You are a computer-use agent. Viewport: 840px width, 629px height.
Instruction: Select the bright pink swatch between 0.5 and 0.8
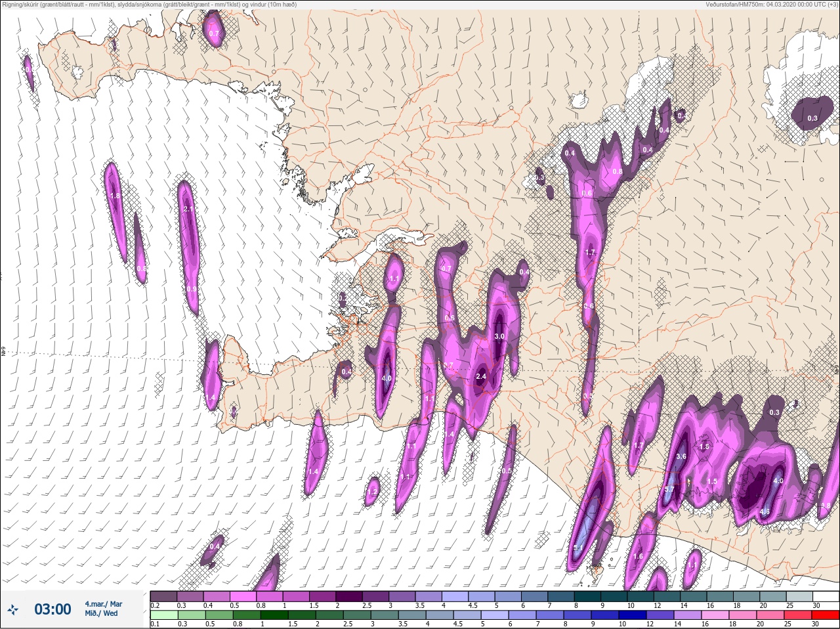click(243, 596)
